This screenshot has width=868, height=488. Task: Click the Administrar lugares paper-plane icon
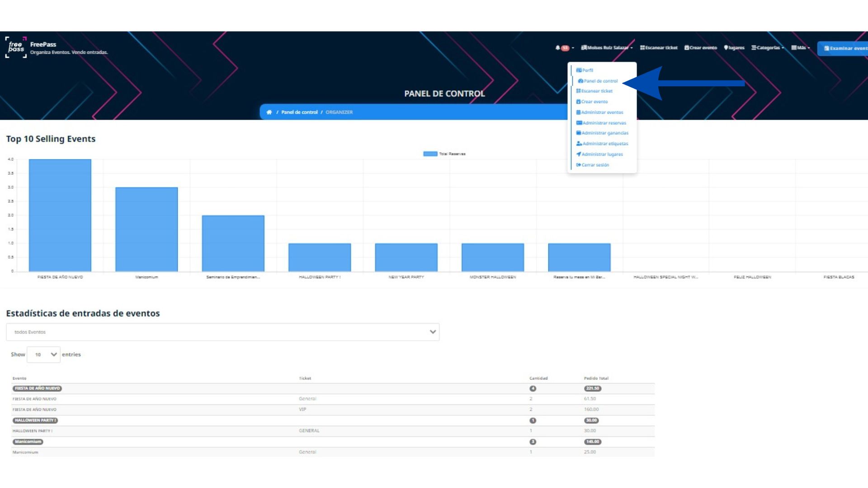578,154
